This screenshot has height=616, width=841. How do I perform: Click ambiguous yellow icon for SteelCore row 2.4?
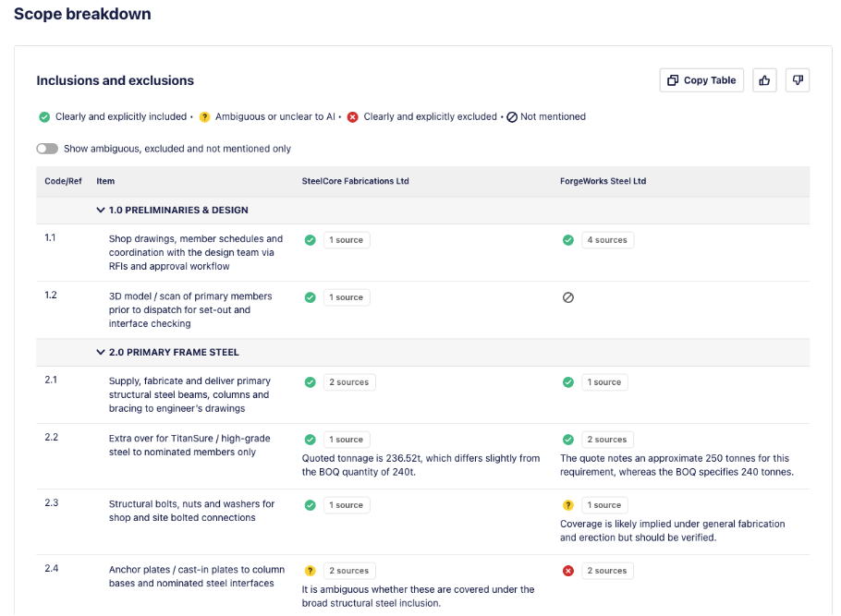pos(310,571)
